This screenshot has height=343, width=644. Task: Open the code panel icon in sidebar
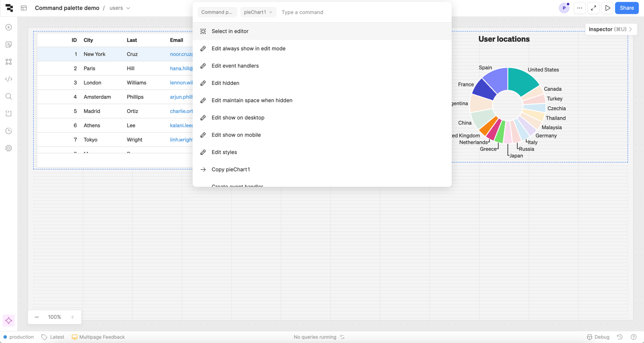[x=9, y=79]
